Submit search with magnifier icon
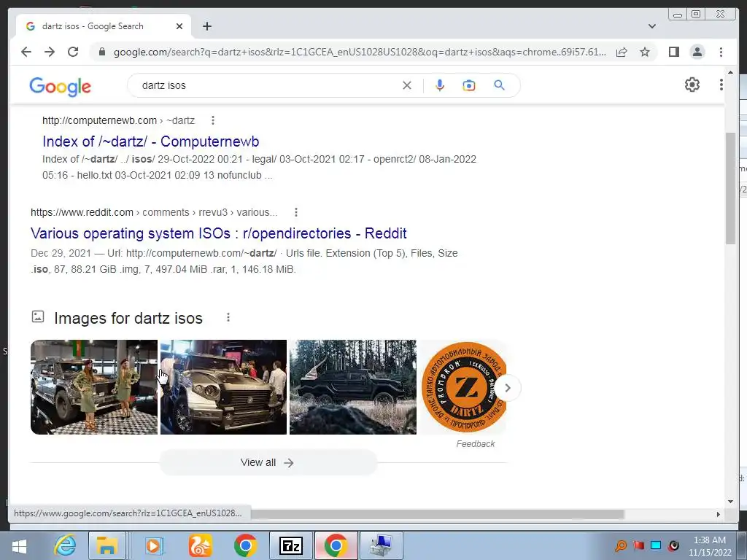Image resolution: width=747 pixels, height=560 pixels. tap(499, 85)
